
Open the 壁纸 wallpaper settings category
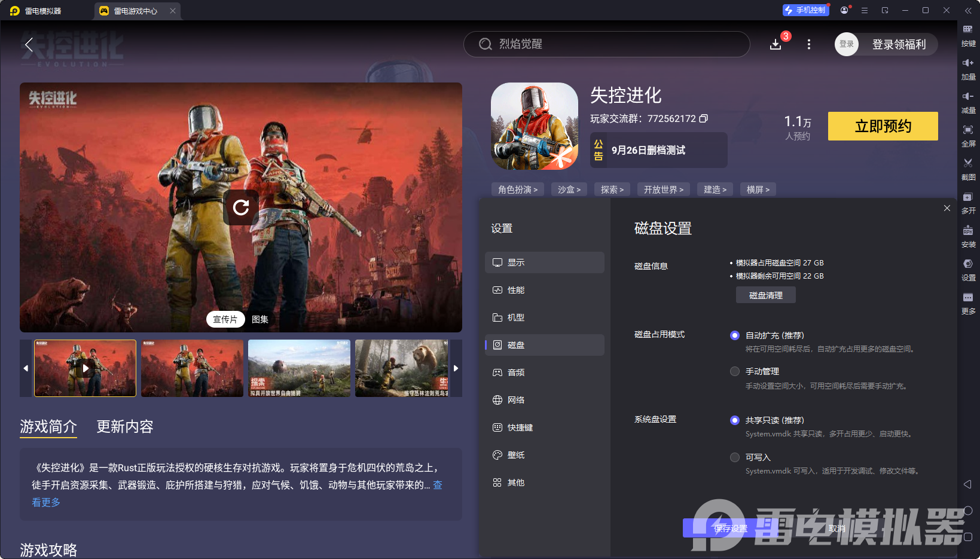coord(516,455)
